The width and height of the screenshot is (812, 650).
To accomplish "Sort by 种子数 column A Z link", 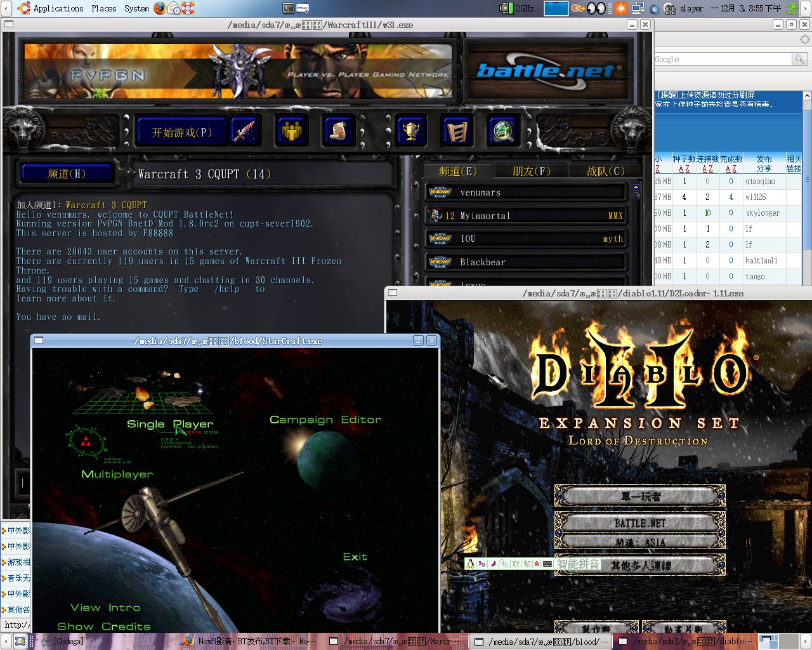I will [684, 169].
